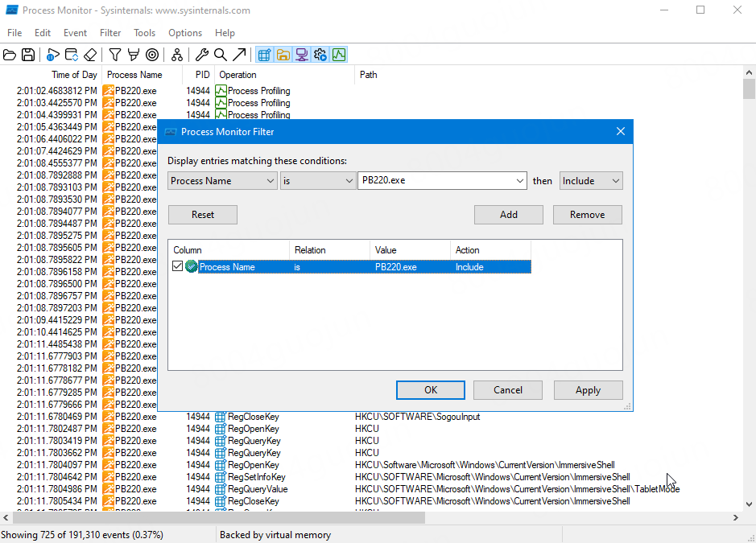Click the PB220.exe value input field
Image resolution: width=756 pixels, height=543 pixels.
point(436,181)
